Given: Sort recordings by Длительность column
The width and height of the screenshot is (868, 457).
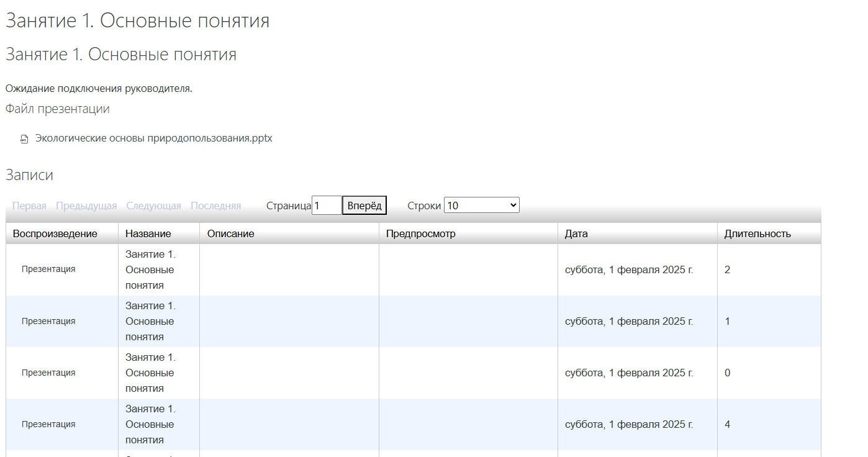Looking at the screenshot, I should (757, 234).
